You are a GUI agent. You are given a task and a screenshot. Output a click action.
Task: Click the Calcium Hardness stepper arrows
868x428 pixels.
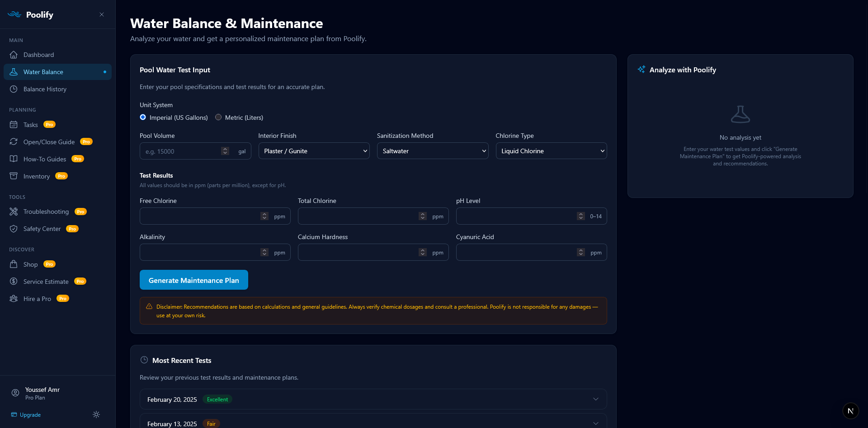[x=423, y=252]
